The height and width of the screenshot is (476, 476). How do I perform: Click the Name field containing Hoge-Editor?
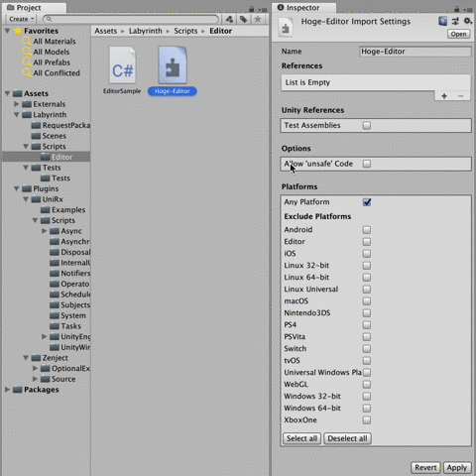(x=416, y=52)
